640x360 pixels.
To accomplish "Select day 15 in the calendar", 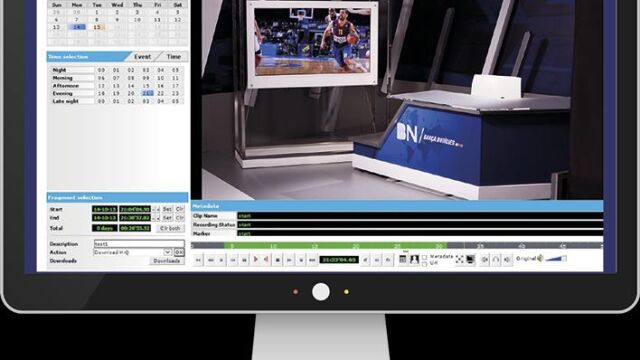I will (x=97, y=27).
